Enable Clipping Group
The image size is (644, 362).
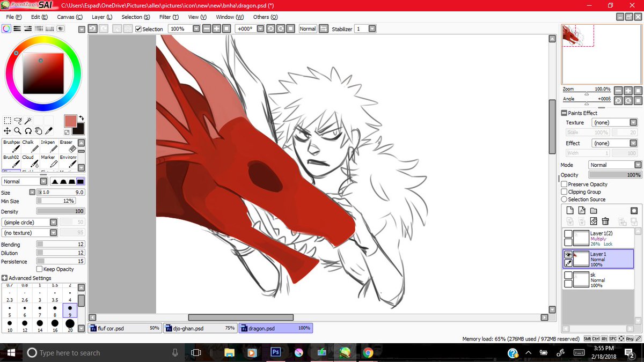(x=564, y=192)
